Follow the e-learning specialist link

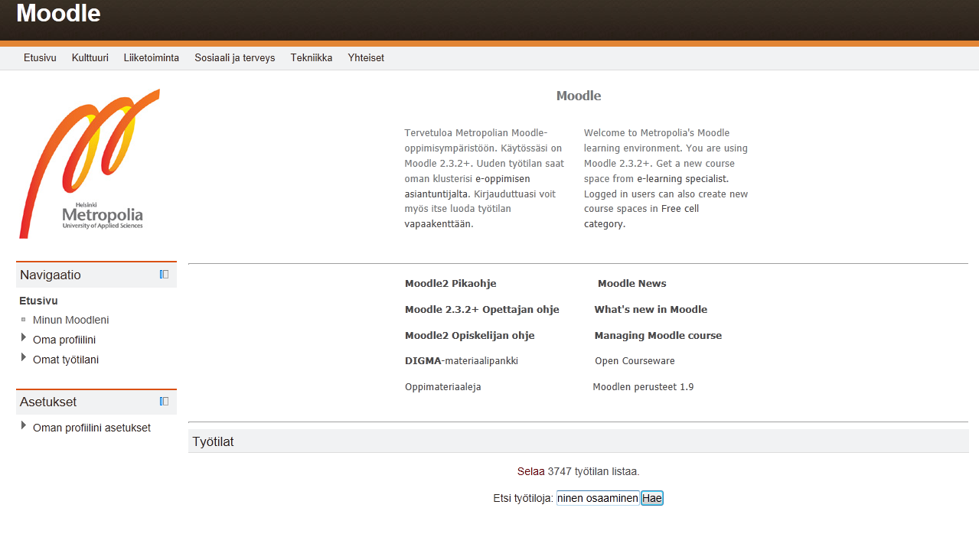tap(681, 179)
